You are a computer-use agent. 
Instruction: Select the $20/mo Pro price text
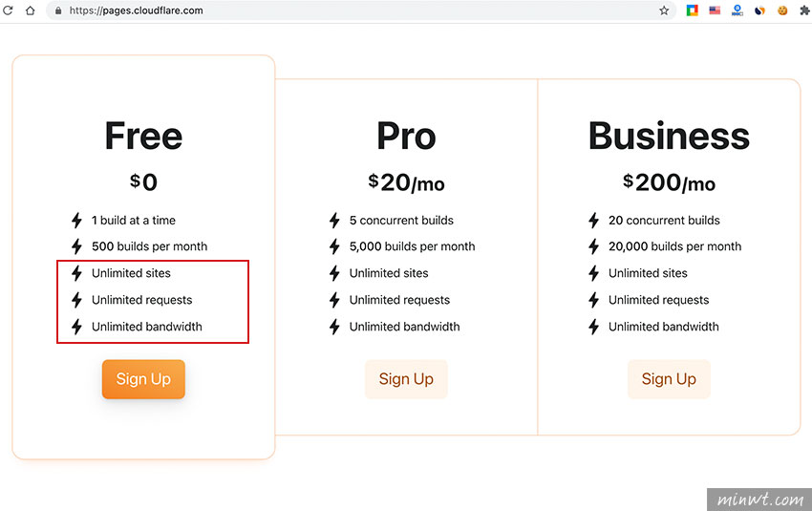click(x=406, y=182)
